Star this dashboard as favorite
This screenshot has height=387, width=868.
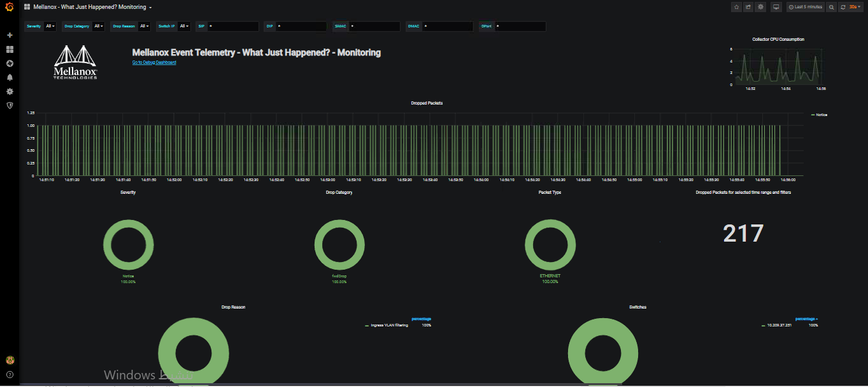tap(736, 7)
